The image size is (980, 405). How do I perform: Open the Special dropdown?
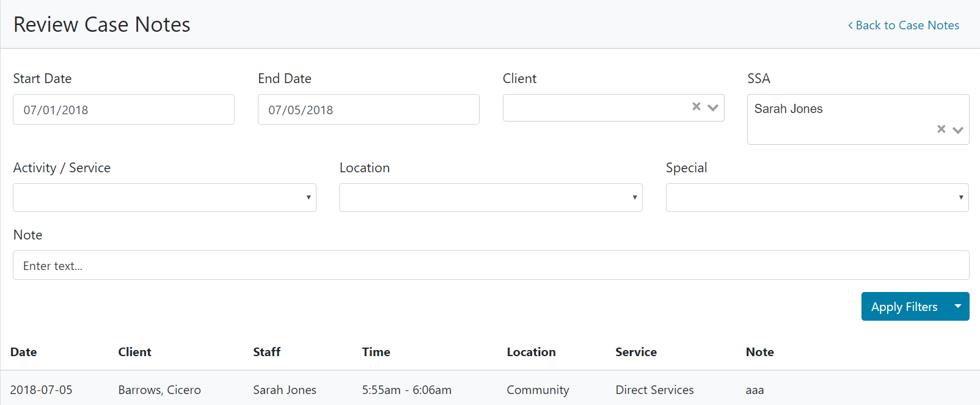coord(817,197)
